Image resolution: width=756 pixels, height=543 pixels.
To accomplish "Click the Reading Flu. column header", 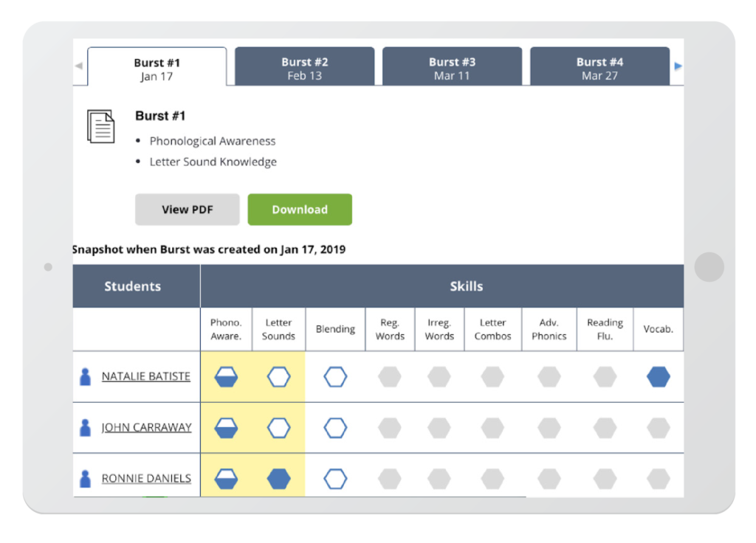I will pos(605,329).
